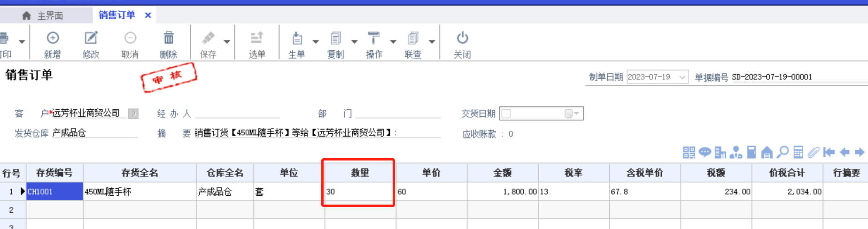Click the QR code icon above the table

[x=689, y=153]
